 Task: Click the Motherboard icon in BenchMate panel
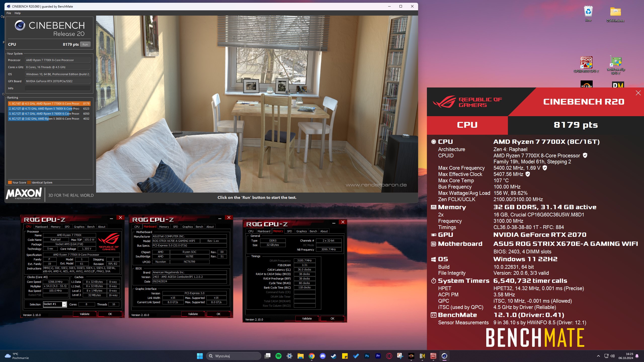433,244
